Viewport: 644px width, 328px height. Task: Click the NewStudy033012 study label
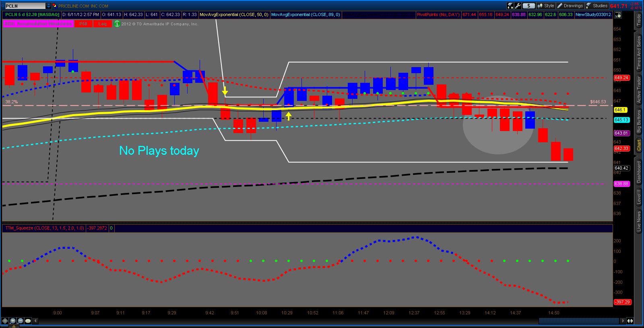(x=593, y=15)
